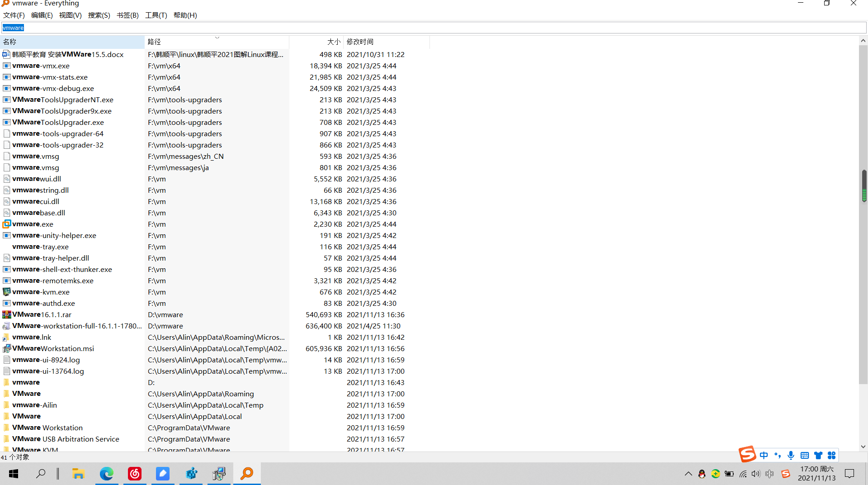Click the 名称 column header

(10, 42)
